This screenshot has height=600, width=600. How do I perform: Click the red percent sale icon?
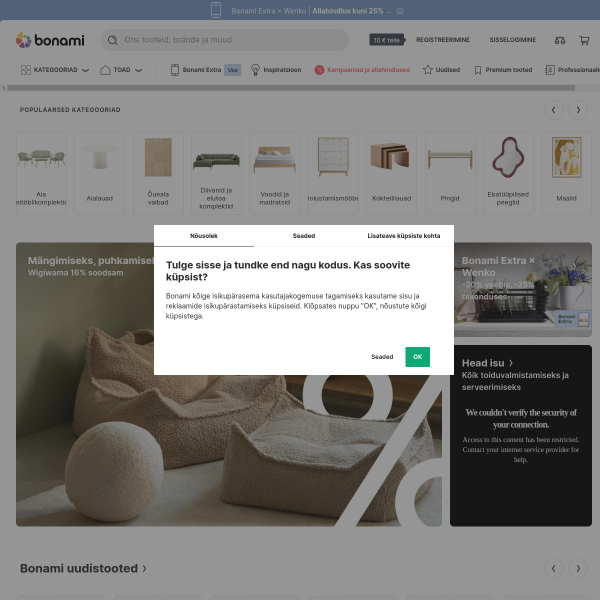(319, 70)
